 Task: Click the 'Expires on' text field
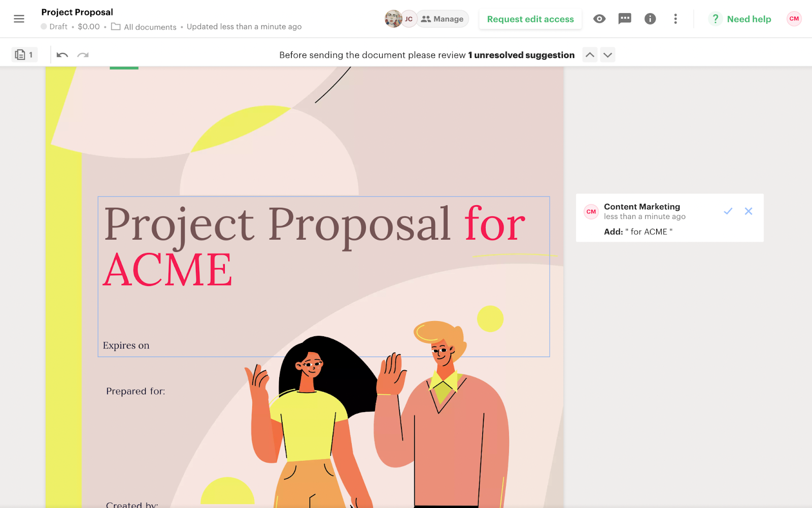click(126, 345)
